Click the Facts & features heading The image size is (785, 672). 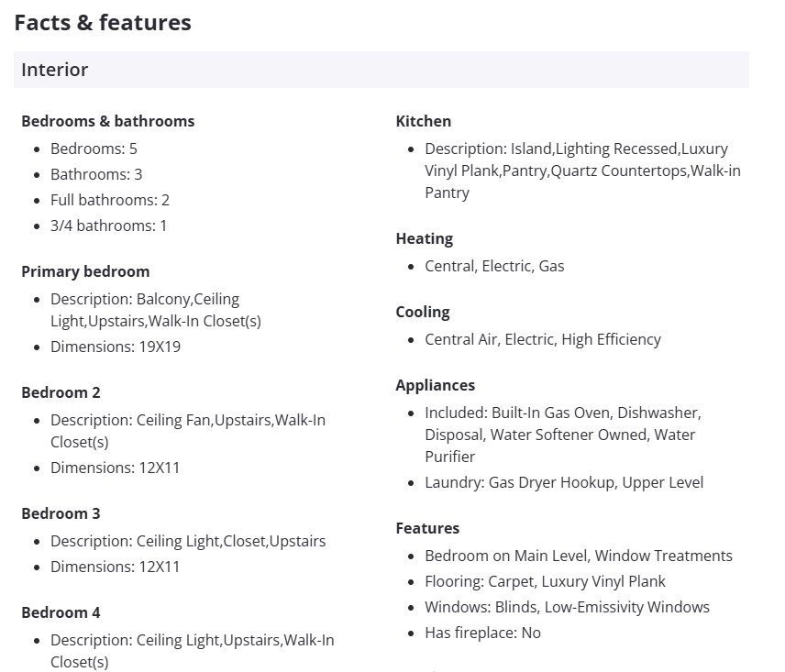tap(103, 23)
